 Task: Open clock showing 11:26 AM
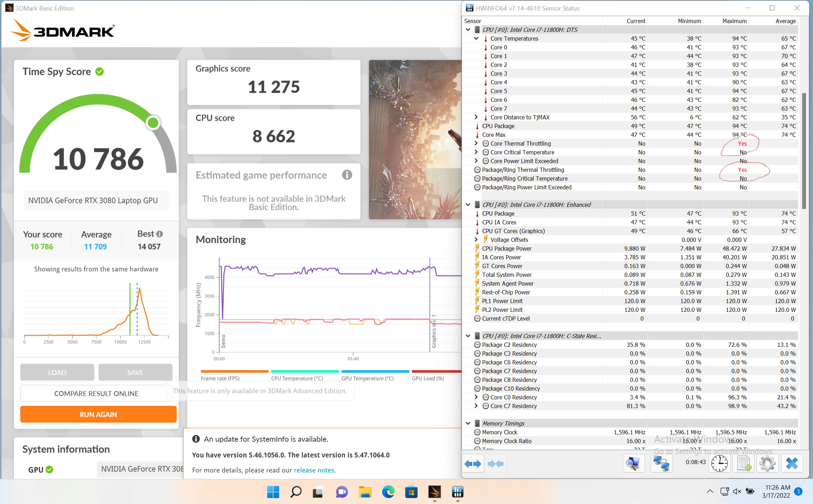point(777,491)
